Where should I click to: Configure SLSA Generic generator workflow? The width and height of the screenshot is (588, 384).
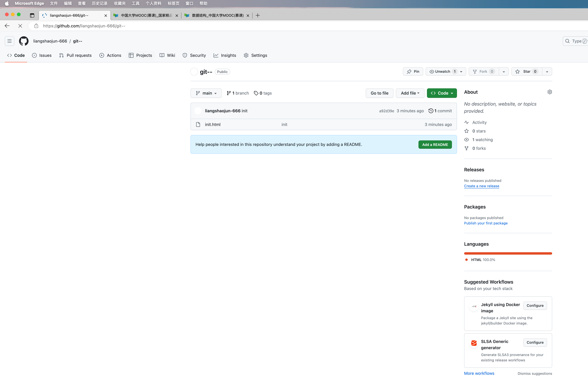[535, 342]
